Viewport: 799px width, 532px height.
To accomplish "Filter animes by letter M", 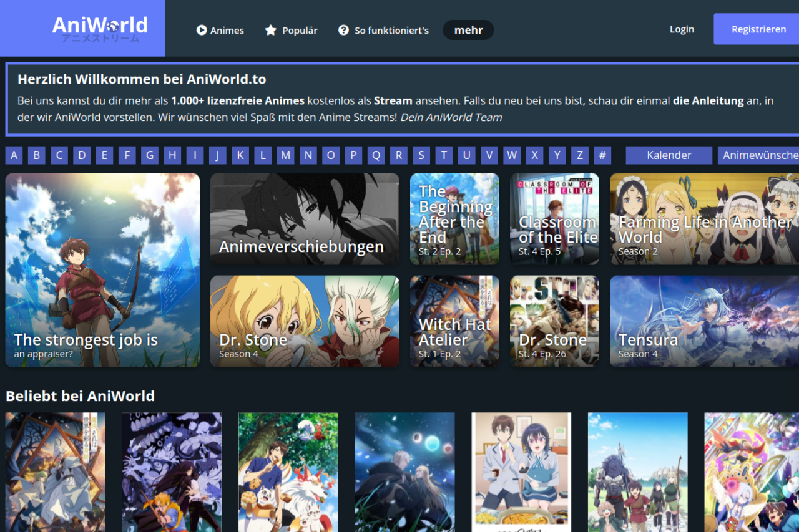I will 286,155.
